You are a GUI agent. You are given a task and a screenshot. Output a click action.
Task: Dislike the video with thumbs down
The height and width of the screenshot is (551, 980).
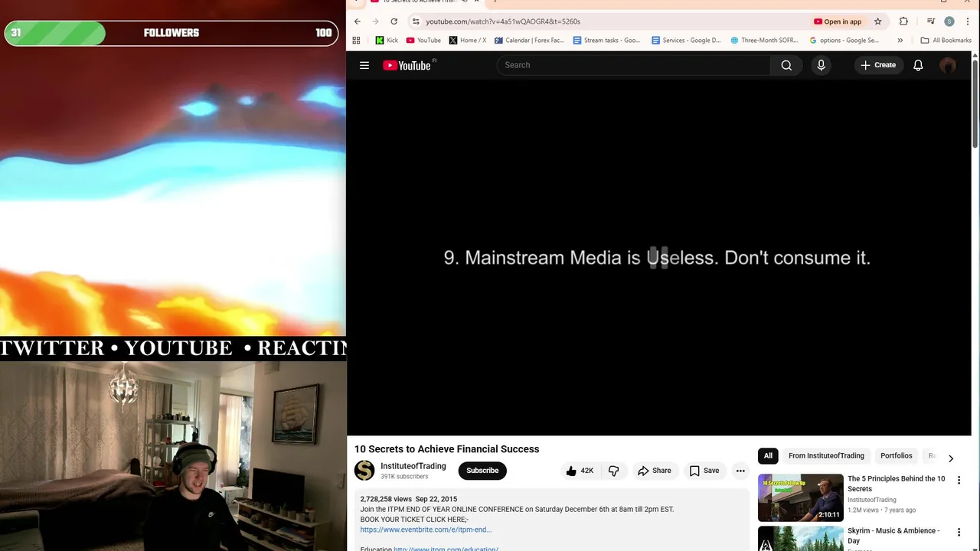tap(613, 471)
